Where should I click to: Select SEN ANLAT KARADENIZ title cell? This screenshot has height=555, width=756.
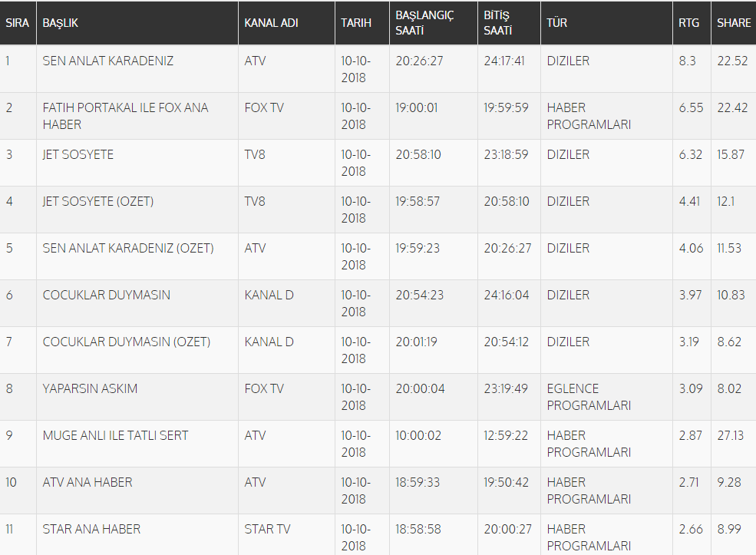point(108,61)
